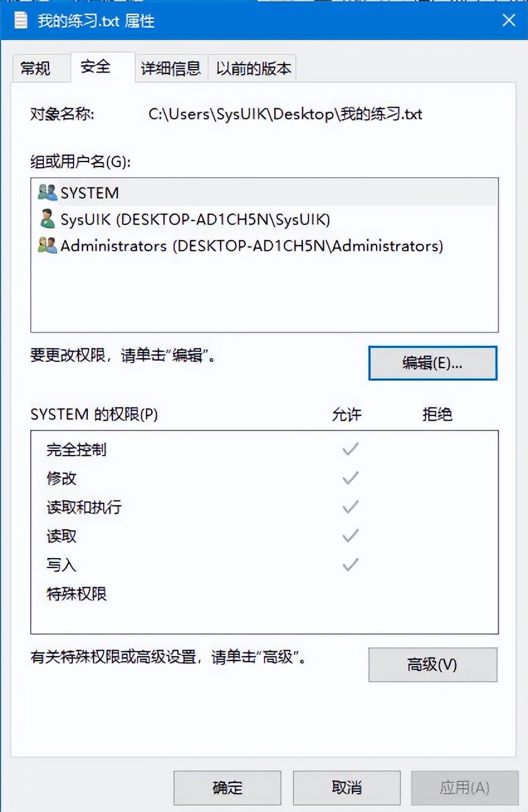Switch to the 详细信息 tab
Image resolution: width=528 pixels, height=812 pixels.
click(170, 67)
